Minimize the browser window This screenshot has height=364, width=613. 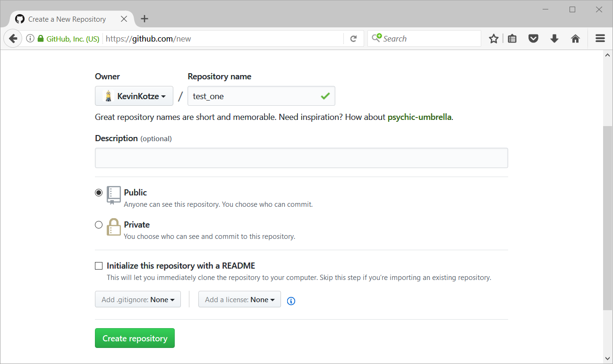tap(546, 9)
